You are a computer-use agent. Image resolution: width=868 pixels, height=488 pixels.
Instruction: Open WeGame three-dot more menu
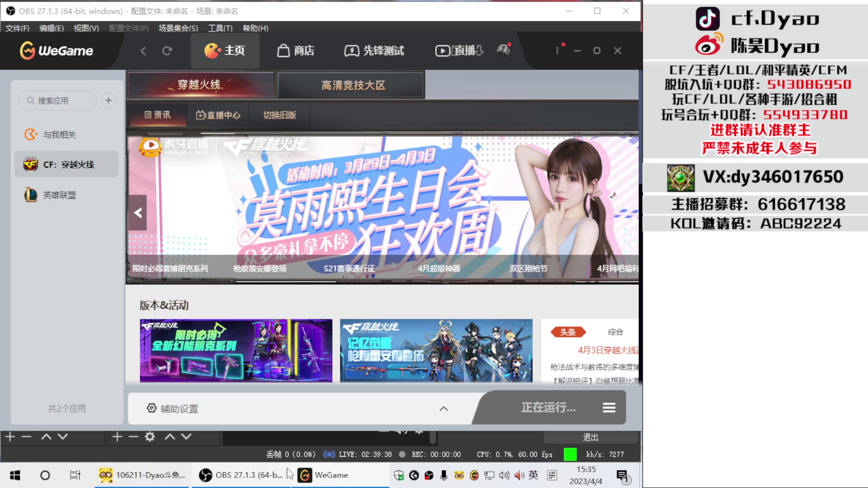tap(557, 51)
